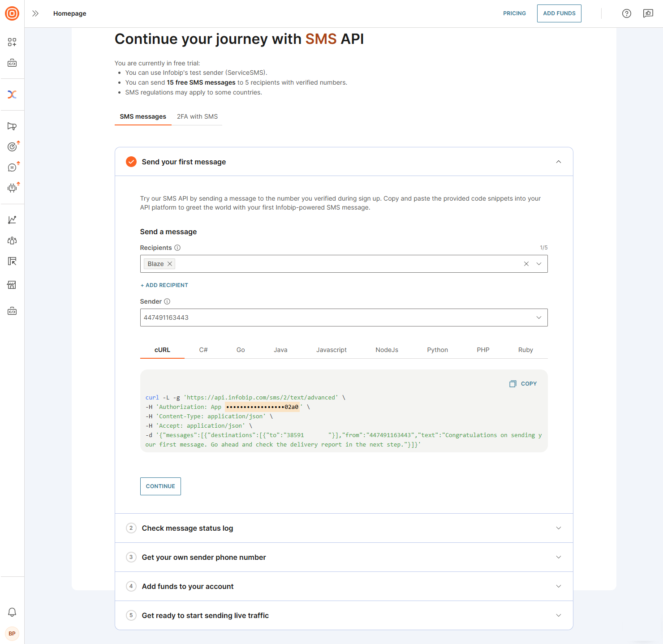Open the Moments flag sidebar icon
This screenshot has width=663, height=644.
12,126
